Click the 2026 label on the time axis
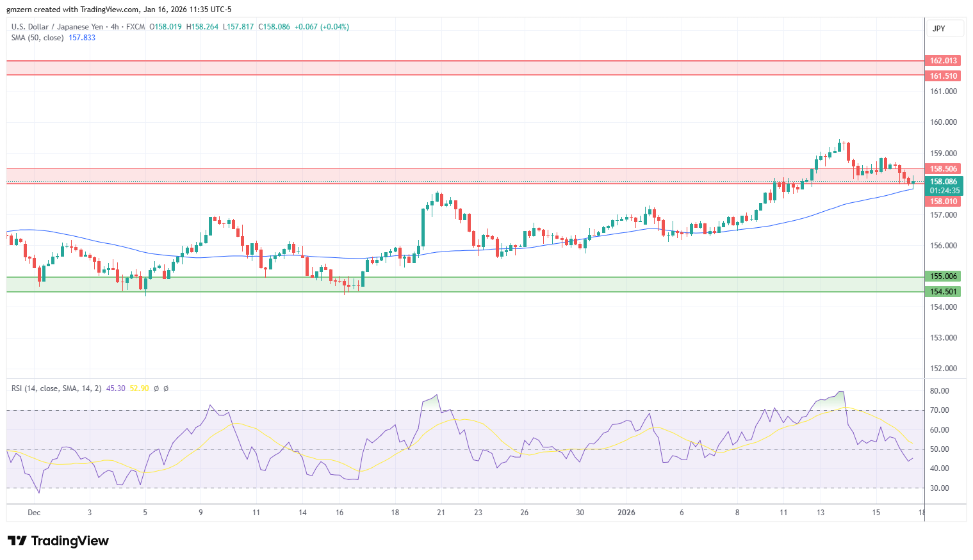The image size is (973, 560). pos(626,513)
